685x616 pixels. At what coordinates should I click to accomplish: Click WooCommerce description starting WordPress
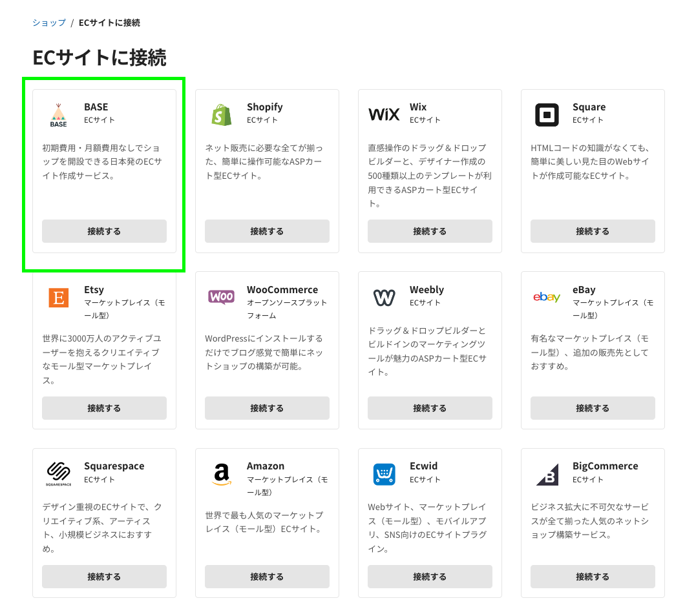[264, 353]
